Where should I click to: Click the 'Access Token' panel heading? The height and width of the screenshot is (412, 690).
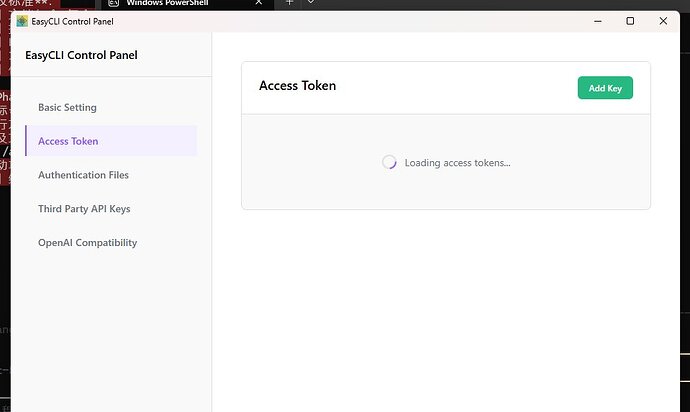(297, 85)
